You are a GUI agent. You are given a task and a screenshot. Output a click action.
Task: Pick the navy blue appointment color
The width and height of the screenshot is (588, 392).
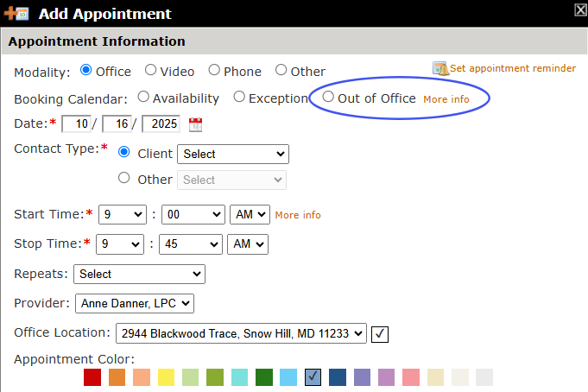pos(338,377)
